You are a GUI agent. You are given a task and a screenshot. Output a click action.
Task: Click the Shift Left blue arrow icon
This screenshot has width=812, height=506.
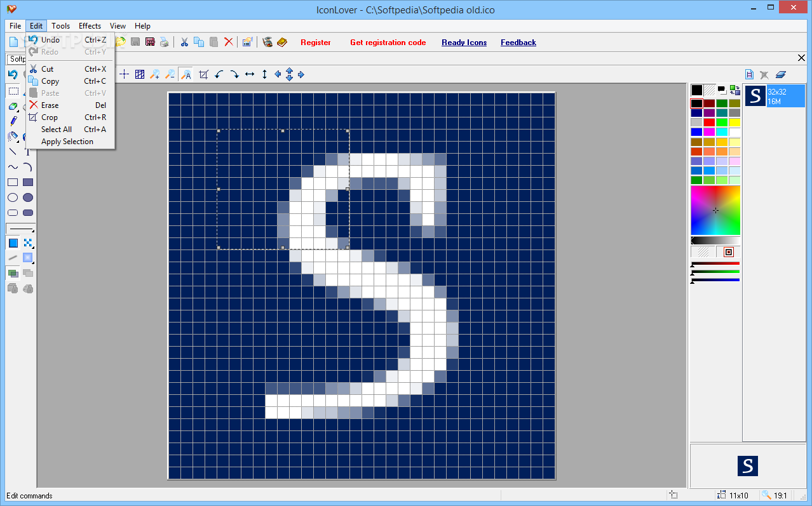(278, 75)
